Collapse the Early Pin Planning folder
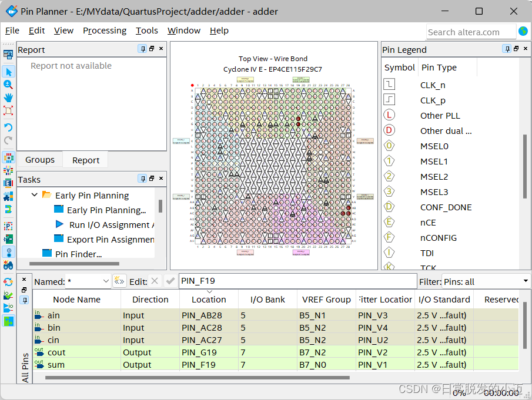The height and width of the screenshot is (400, 532). [x=34, y=195]
